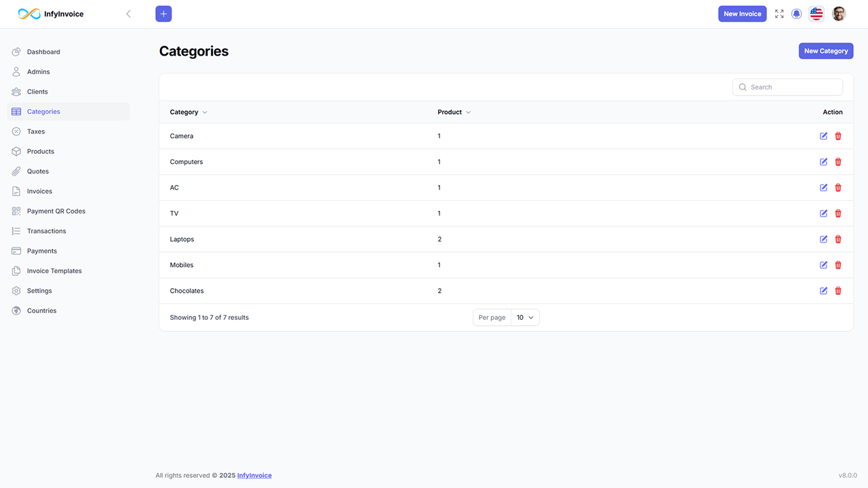868x488 pixels.
Task: Go to Invoice Templates menu item
Action: click(54, 271)
